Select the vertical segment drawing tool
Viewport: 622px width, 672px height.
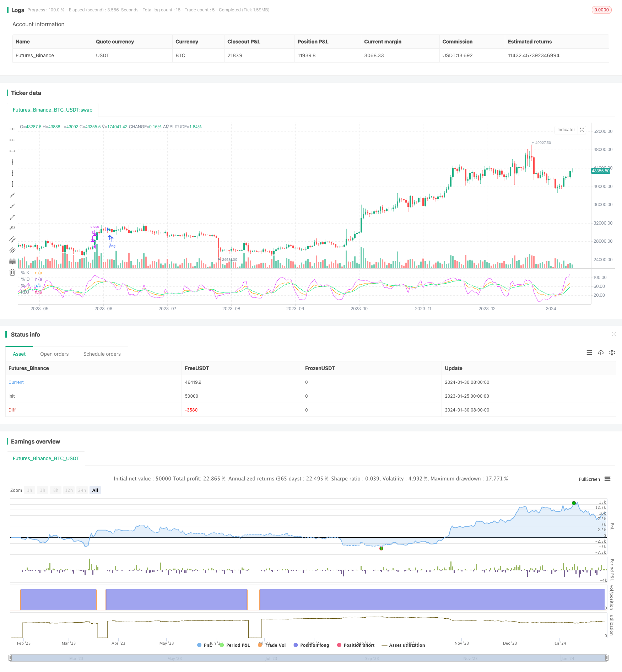(x=12, y=184)
